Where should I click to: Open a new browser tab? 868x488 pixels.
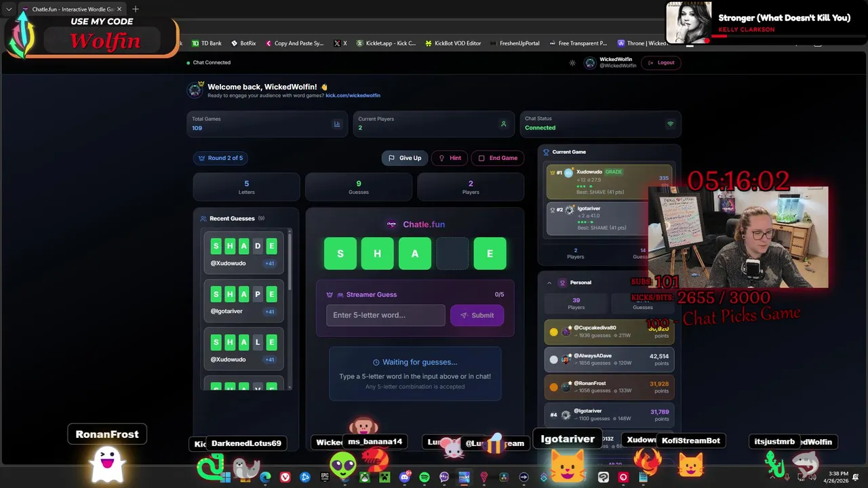136,9
